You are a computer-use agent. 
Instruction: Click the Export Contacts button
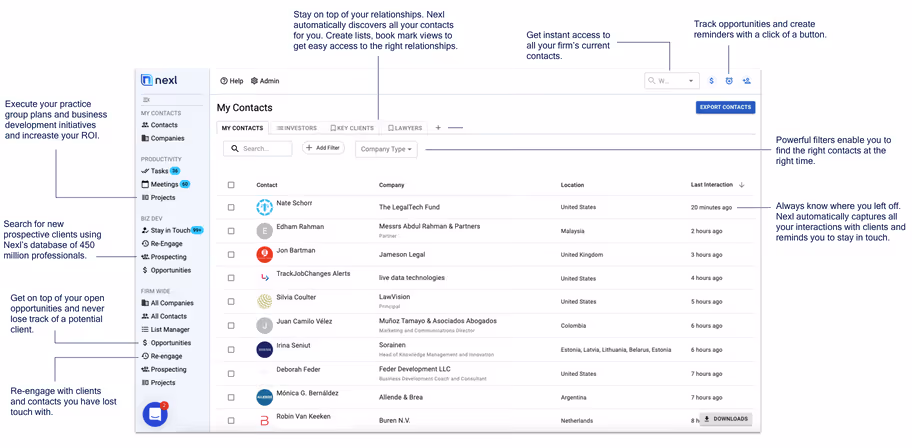[x=725, y=107]
